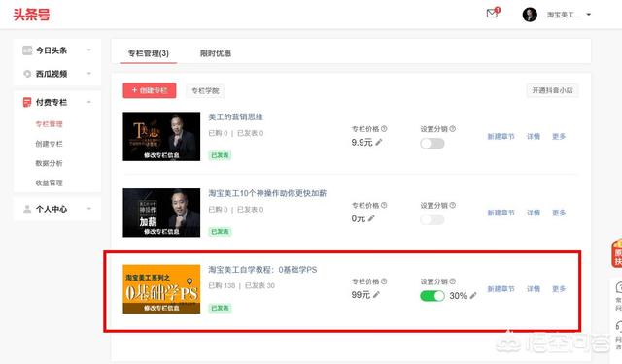Click the '已购 138' text
The image size is (622, 364).
click(x=222, y=285)
